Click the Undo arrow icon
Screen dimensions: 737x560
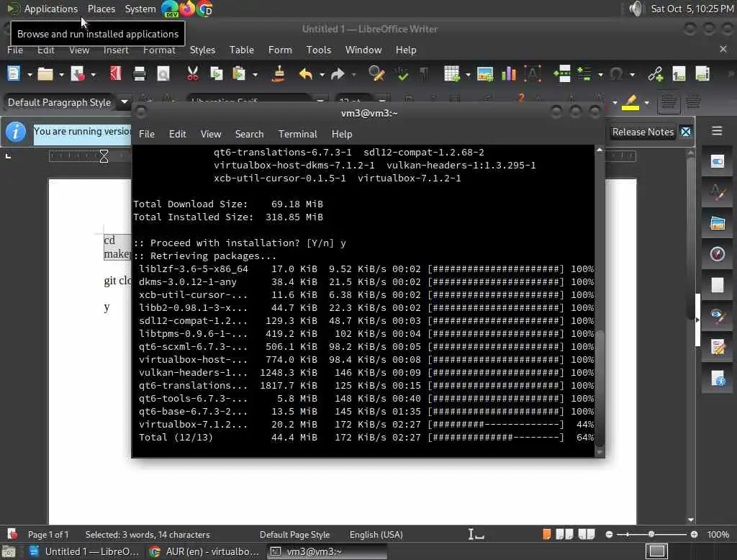[x=305, y=74]
